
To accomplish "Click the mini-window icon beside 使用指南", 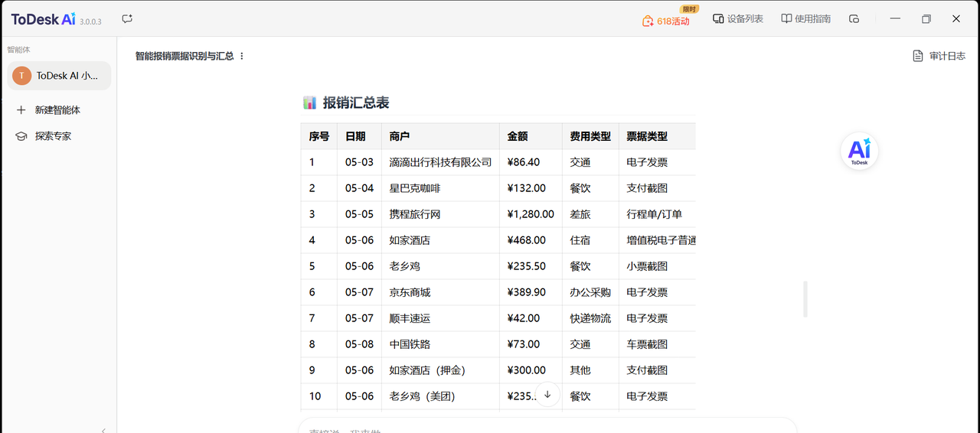I will [854, 19].
